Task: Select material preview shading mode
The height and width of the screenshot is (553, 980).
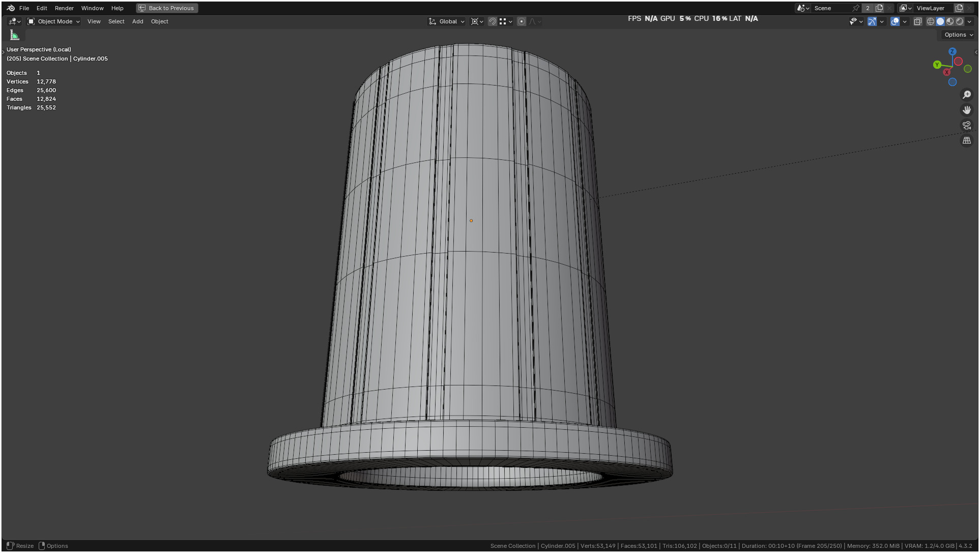Action: 950,21
